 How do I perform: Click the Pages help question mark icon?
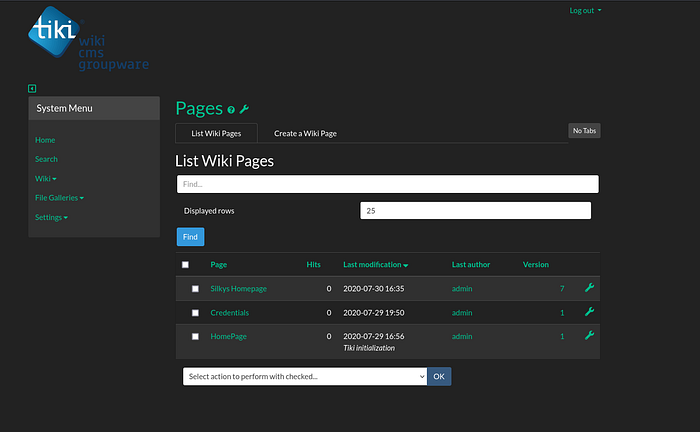(231, 110)
